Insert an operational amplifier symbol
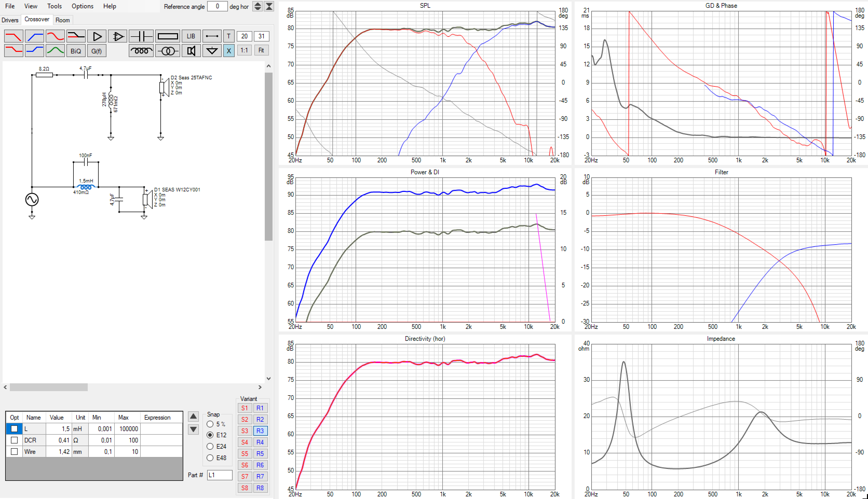Image resolution: width=868 pixels, height=499 pixels. [x=118, y=36]
